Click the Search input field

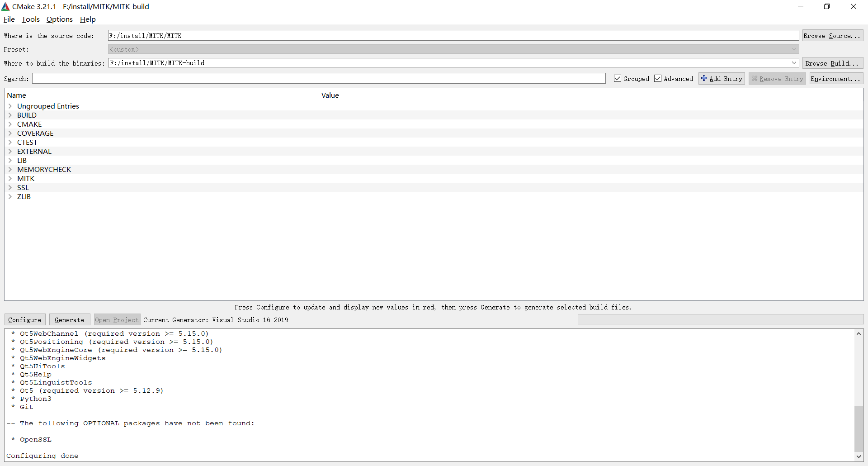tap(319, 78)
